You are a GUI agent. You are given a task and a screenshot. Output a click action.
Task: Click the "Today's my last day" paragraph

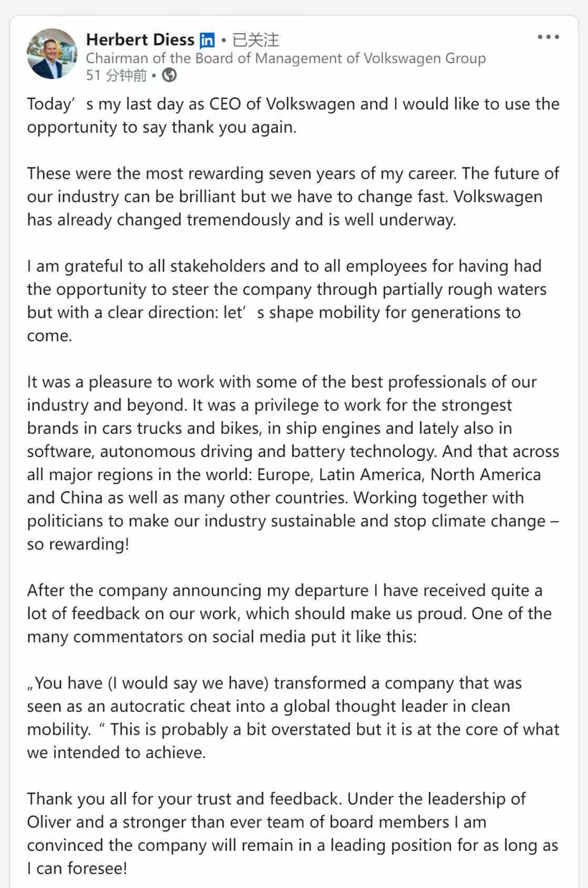293,115
